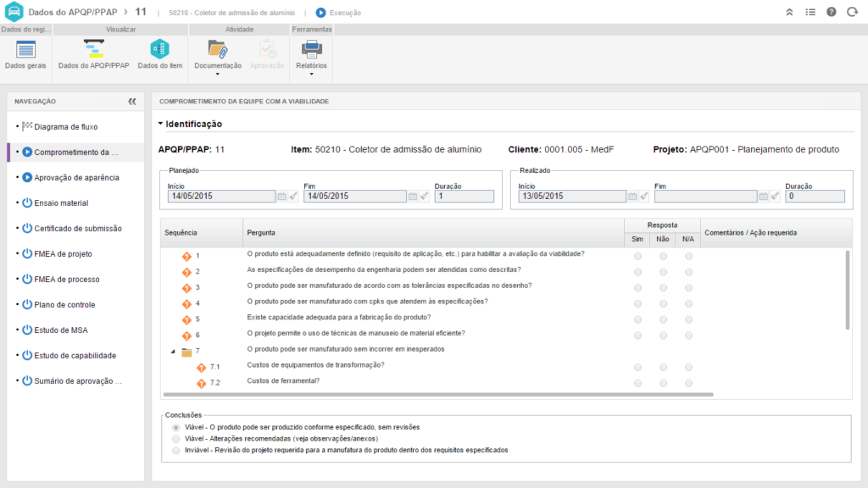
Task: Collapse the navigation panel with double arrows
Action: [132, 101]
